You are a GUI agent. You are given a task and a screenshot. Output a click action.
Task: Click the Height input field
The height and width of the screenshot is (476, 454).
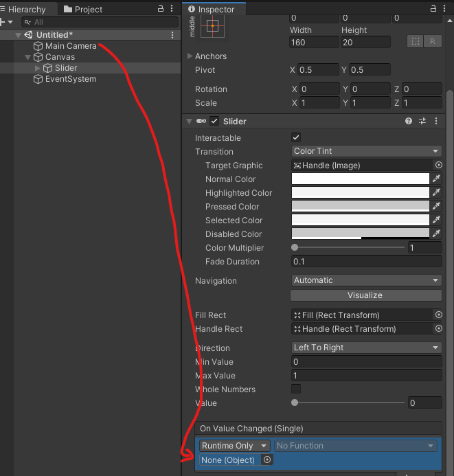click(365, 42)
